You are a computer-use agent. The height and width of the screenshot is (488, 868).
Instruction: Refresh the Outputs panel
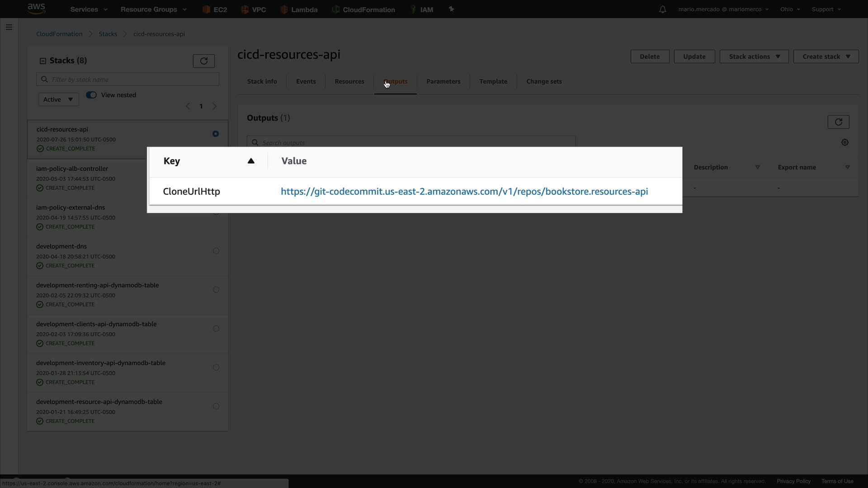pos(838,122)
